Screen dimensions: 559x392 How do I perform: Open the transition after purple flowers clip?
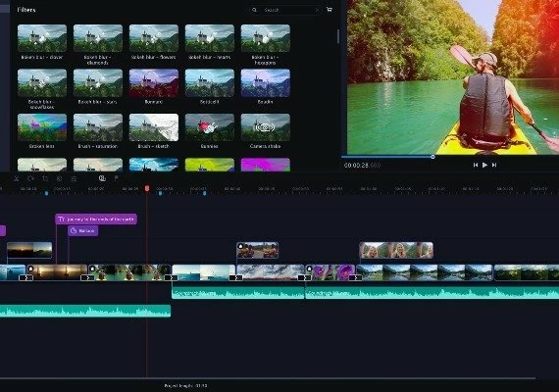click(355, 277)
